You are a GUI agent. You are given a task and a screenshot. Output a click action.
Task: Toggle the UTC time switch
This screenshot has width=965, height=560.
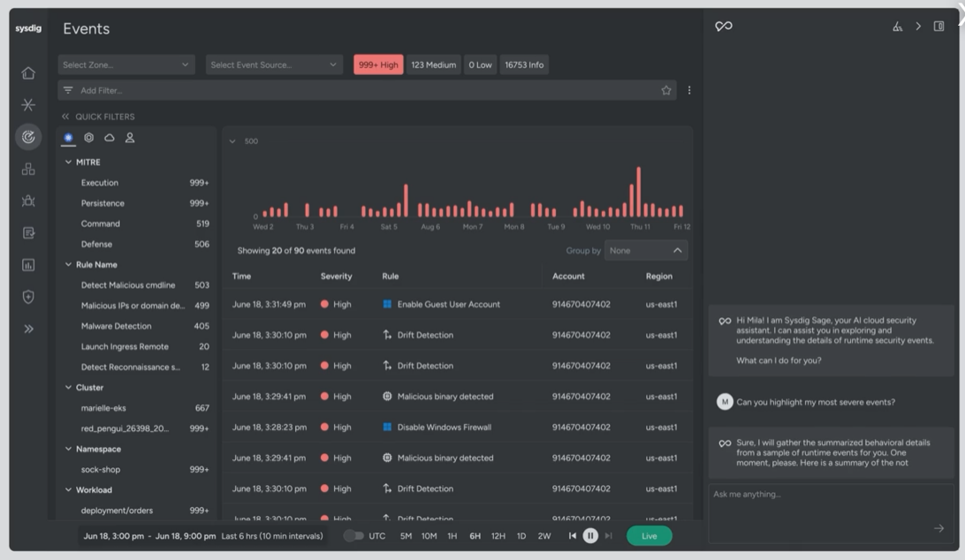coord(353,536)
